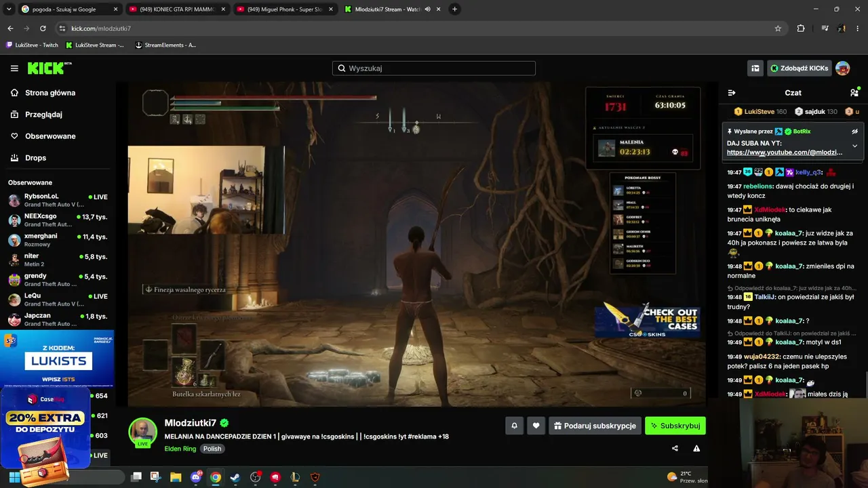This screenshot has height=488, width=868.
Task: Open the RybsonLoL followed channel
Action: [x=57, y=200]
